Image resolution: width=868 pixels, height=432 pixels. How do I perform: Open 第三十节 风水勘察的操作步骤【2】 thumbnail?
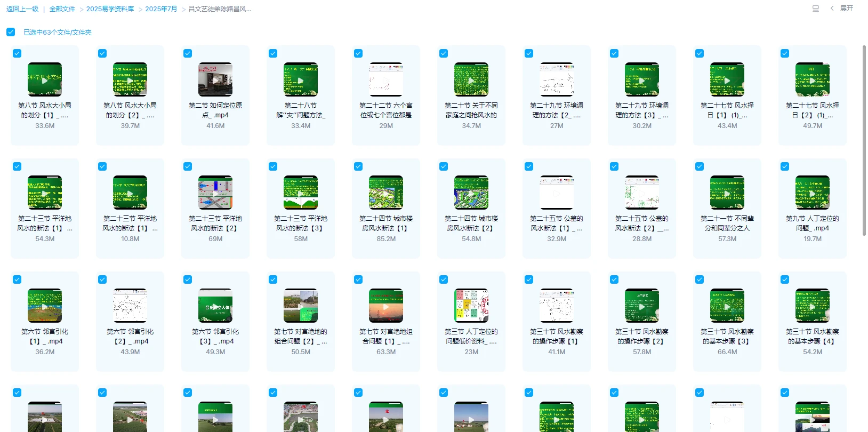pos(642,306)
